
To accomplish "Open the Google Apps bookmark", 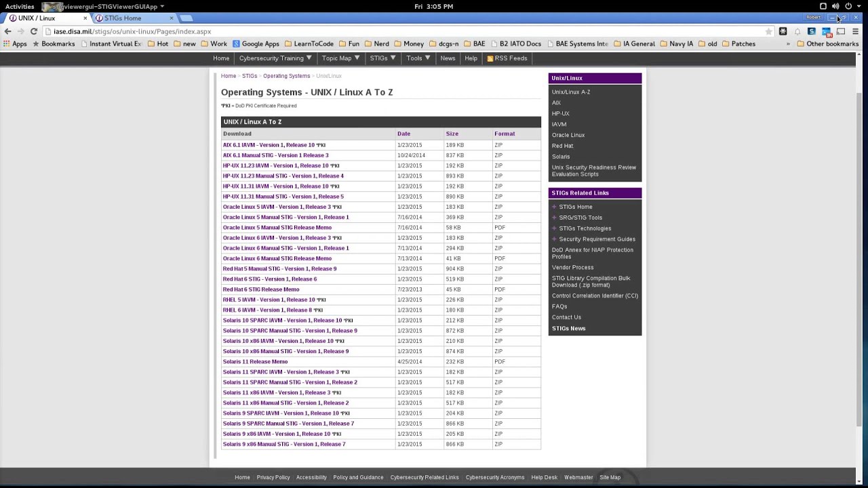I will [256, 44].
